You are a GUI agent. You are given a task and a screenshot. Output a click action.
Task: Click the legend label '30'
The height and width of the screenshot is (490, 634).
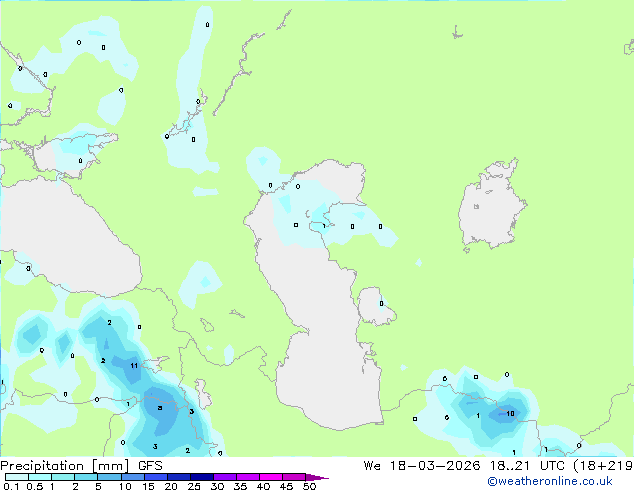coord(217,486)
